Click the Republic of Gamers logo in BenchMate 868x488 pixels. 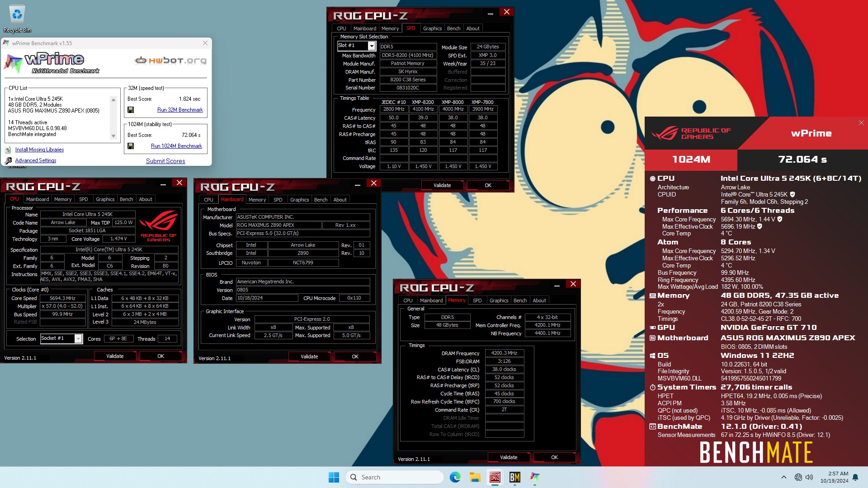[691, 133]
